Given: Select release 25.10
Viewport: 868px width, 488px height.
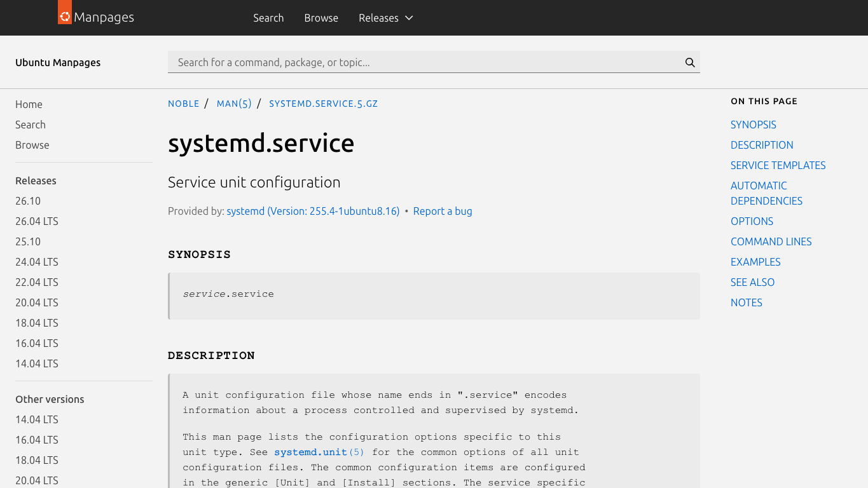Looking at the screenshot, I should click(x=28, y=241).
